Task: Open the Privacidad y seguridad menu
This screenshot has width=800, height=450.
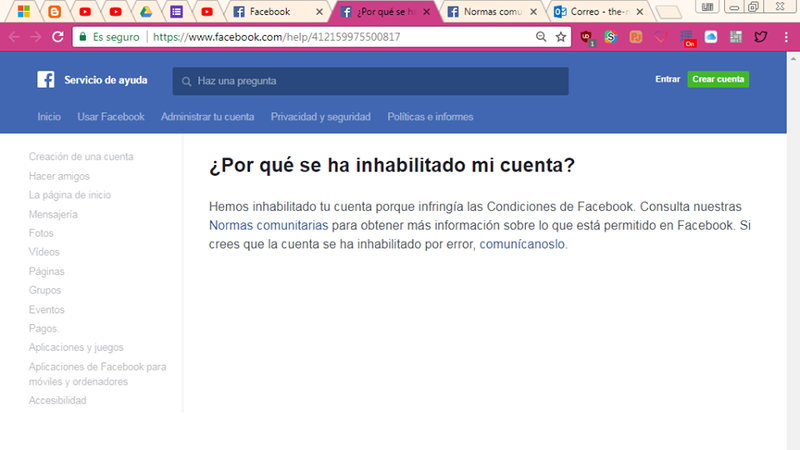Action: [320, 117]
